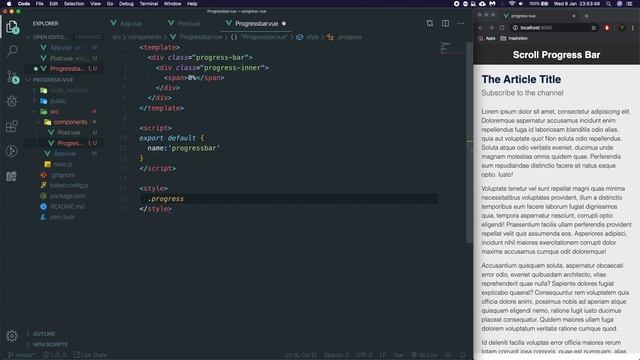Open App.vue in the src folder
The width and height of the screenshot is (640, 360).
pos(65,153)
